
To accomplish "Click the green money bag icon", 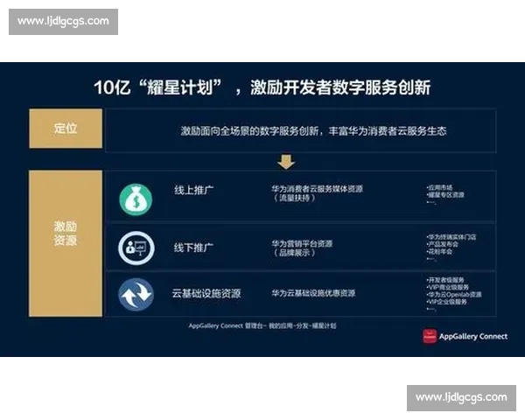I will [x=136, y=199].
